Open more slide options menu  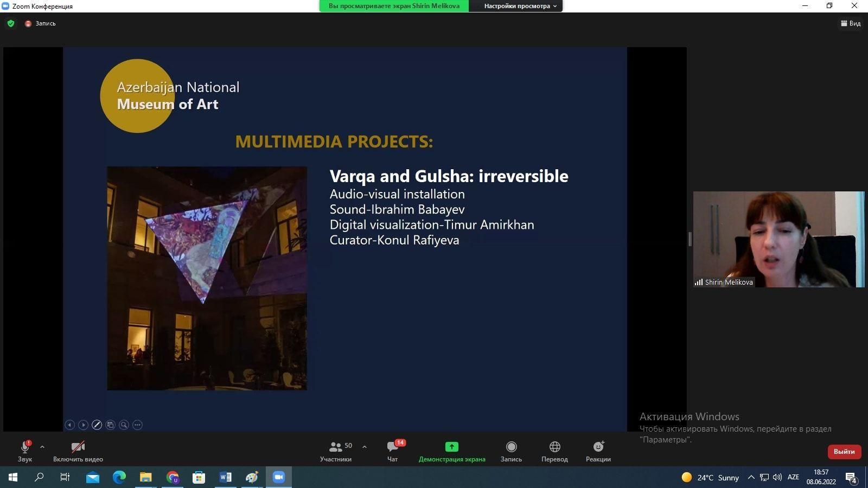138,425
